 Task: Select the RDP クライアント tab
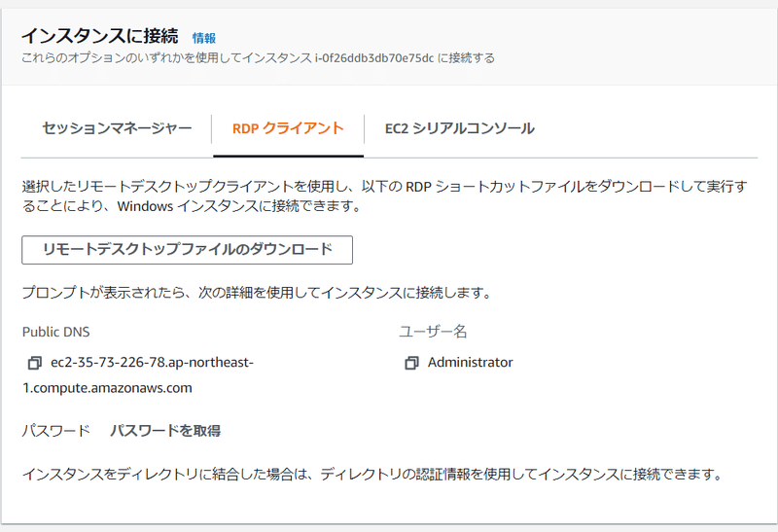(x=288, y=128)
